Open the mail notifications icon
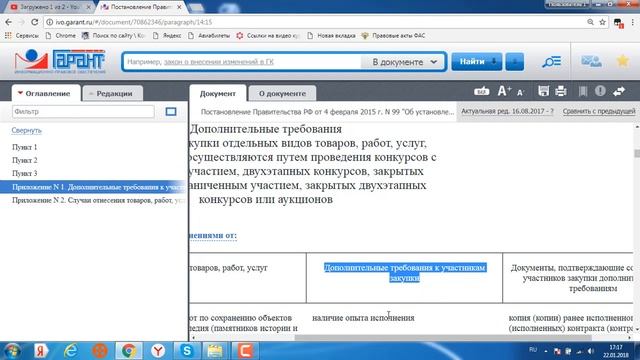640x360 pixels. coord(591,61)
